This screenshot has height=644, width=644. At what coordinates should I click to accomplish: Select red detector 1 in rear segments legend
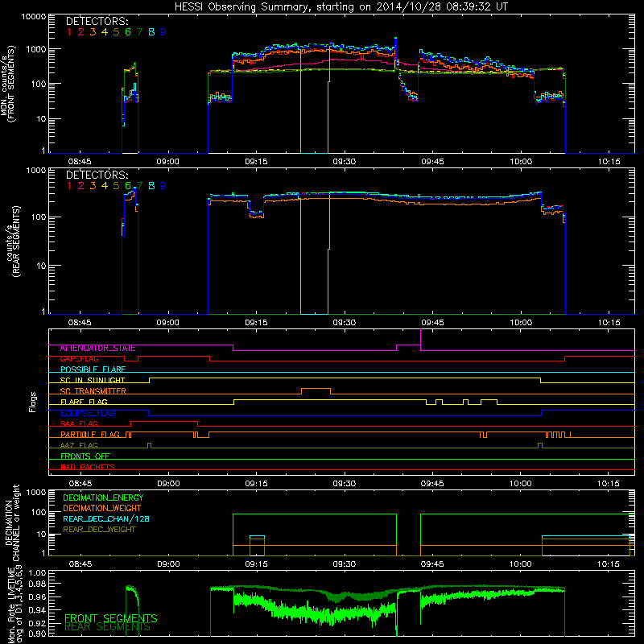[69, 186]
